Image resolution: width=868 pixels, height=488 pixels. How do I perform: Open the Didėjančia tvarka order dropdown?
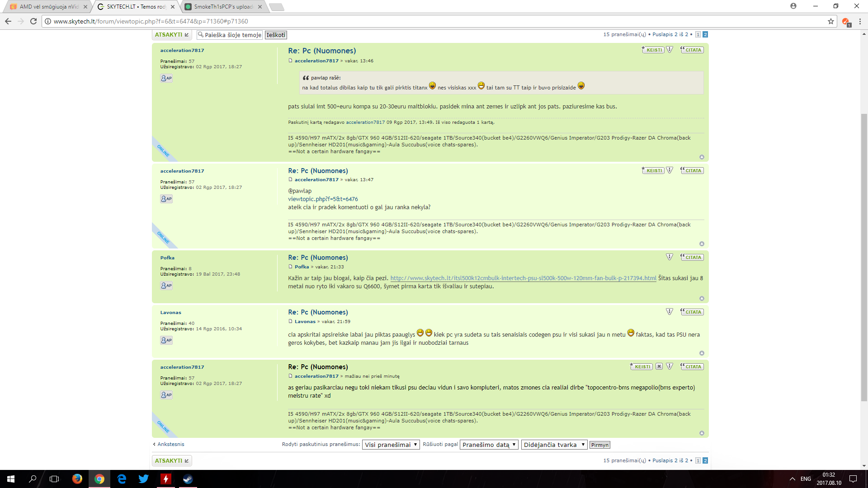[554, 445]
